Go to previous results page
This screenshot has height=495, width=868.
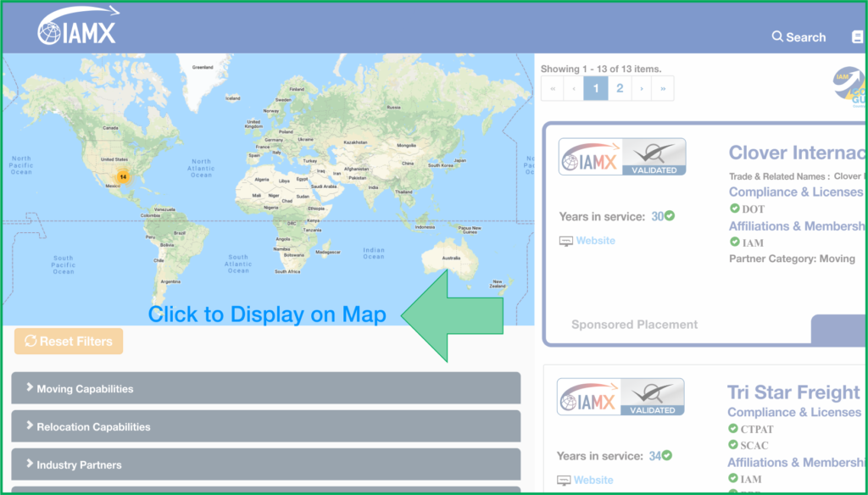[x=574, y=89]
